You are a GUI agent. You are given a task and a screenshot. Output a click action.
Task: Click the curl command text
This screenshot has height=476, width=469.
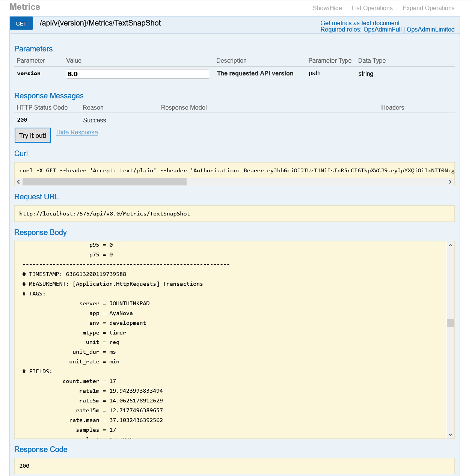pyautogui.click(x=237, y=170)
